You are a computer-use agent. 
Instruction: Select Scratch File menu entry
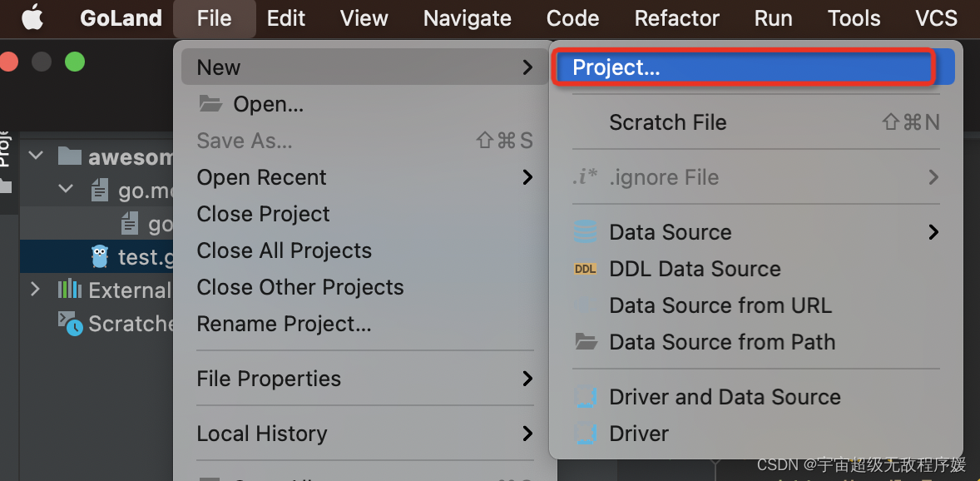tap(668, 122)
